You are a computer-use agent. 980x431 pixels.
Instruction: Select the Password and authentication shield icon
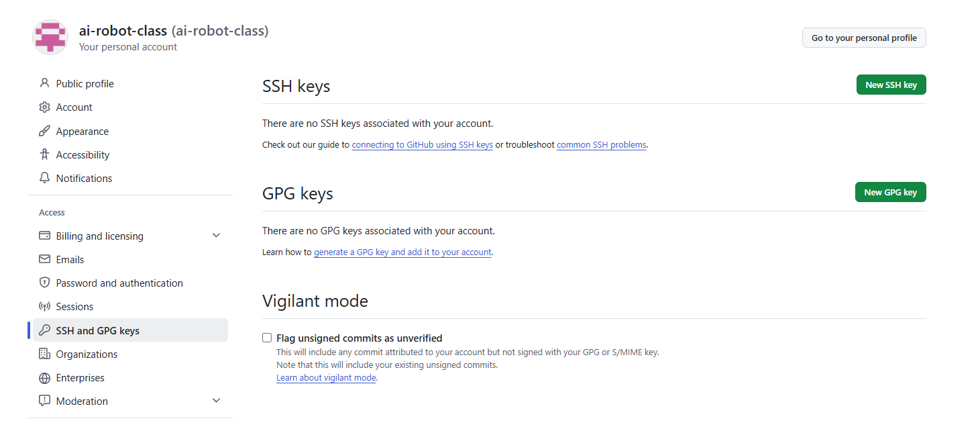(x=44, y=283)
